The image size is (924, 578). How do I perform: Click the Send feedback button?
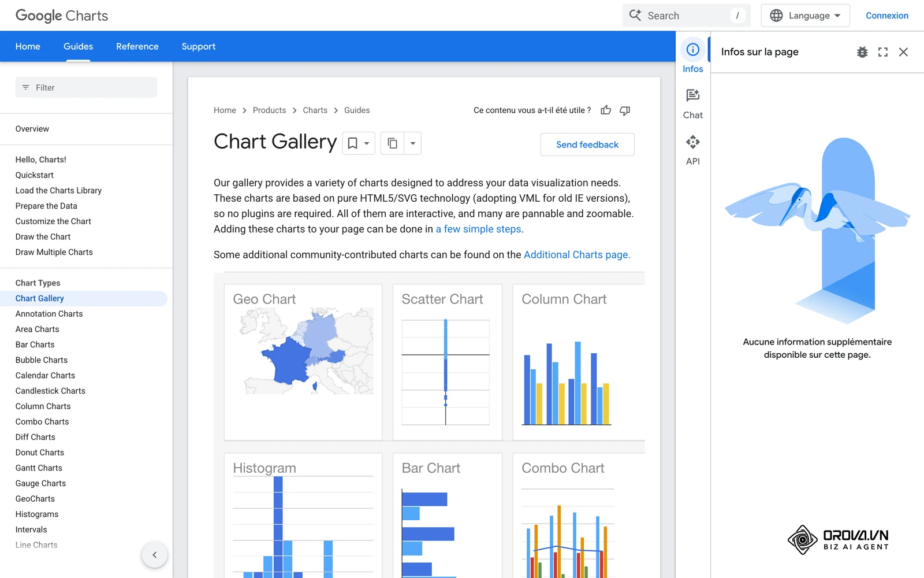587,144
